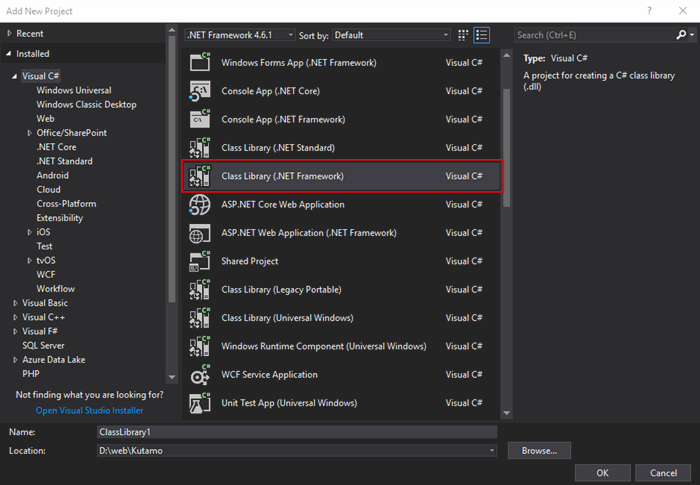Screen dimensions: 700x485
Task: Open Location path dropdown arrow
Action: (x=492, y=450)
